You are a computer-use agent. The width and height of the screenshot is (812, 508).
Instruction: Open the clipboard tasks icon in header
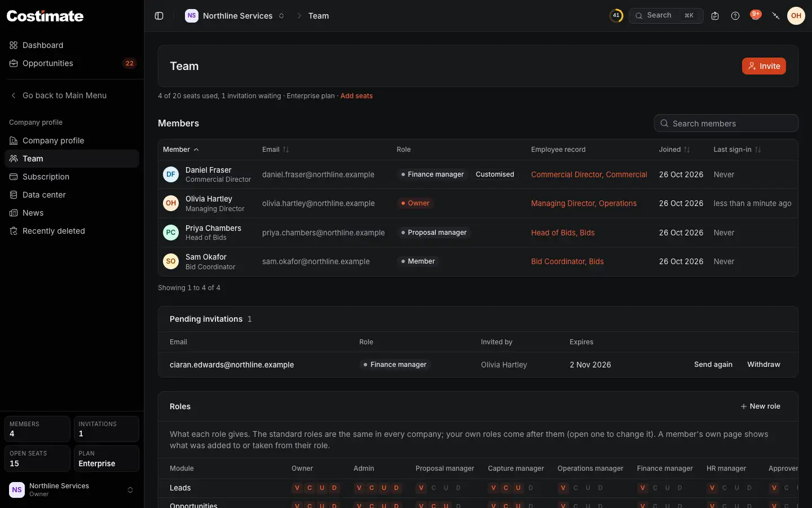[x=715, y=16]
